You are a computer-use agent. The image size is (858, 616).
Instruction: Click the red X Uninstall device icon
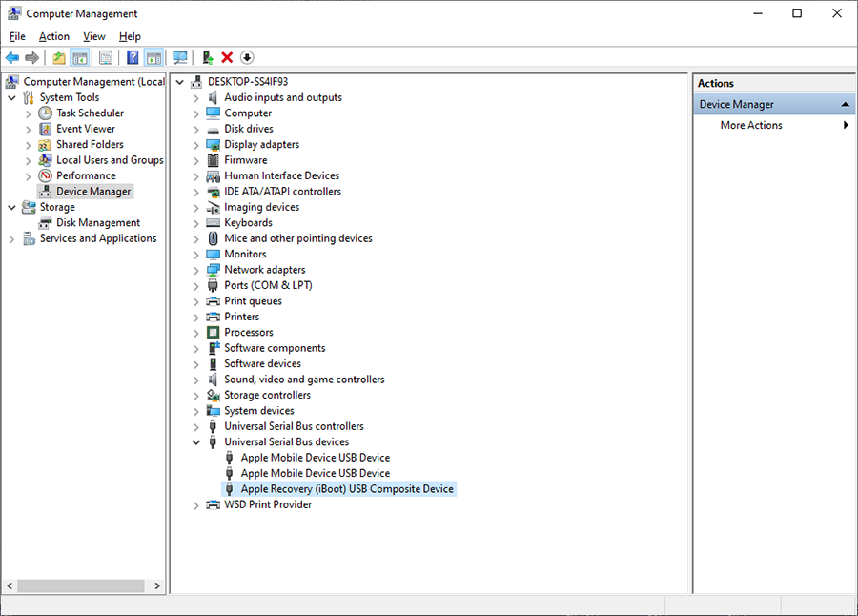(227, 58)
